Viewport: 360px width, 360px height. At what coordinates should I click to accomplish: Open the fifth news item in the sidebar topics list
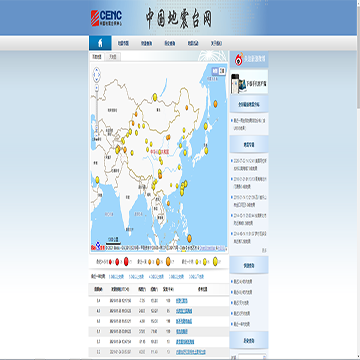pyautogui.click(x=249, y=237)
